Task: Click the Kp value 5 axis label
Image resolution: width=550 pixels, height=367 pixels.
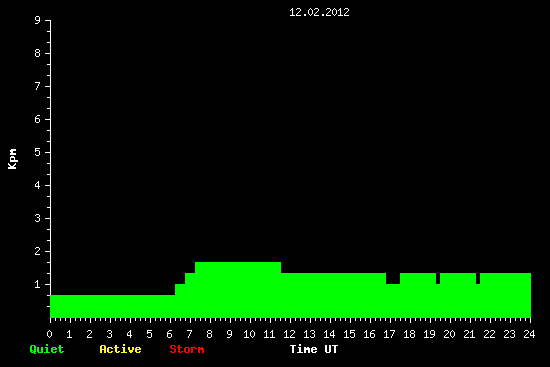Action: tap(38, 152)
